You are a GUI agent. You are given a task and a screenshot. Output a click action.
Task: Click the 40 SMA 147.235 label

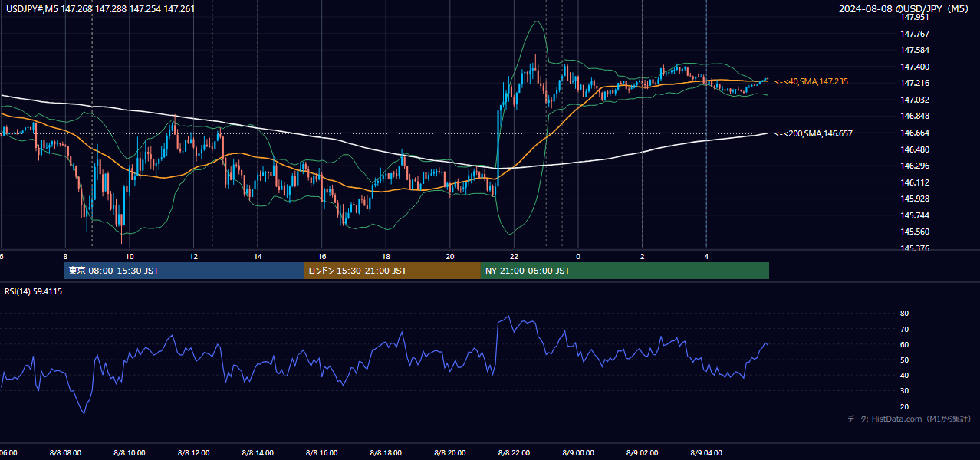pyautogui.click(x=811, y=81)
